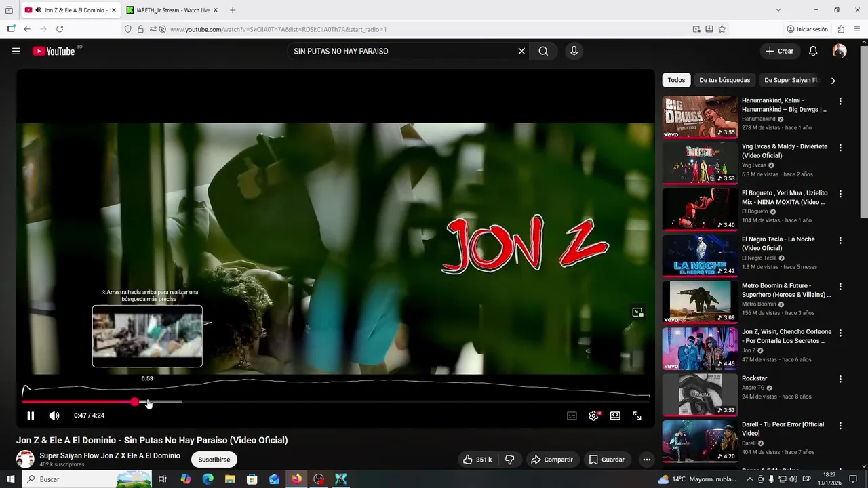Screen dimensions: 868x488
Task: Click the magnifier search button
Action: point(543,51)
